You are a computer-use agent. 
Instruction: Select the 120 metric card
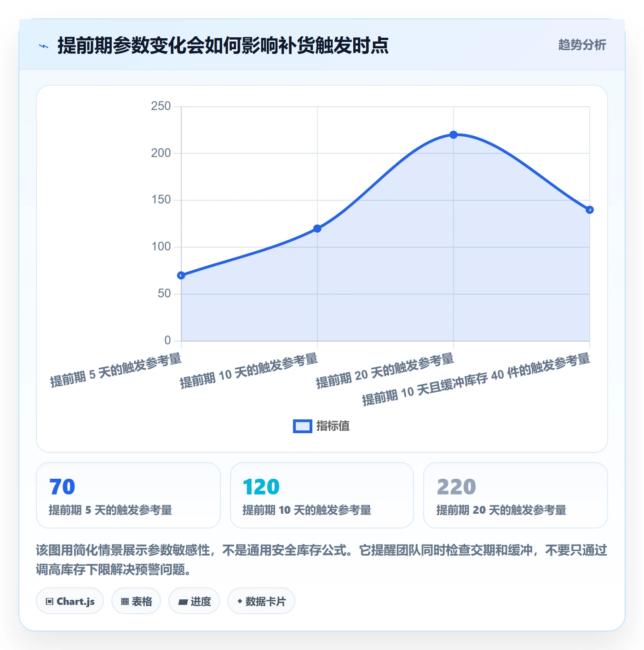[x=322, y=495]
